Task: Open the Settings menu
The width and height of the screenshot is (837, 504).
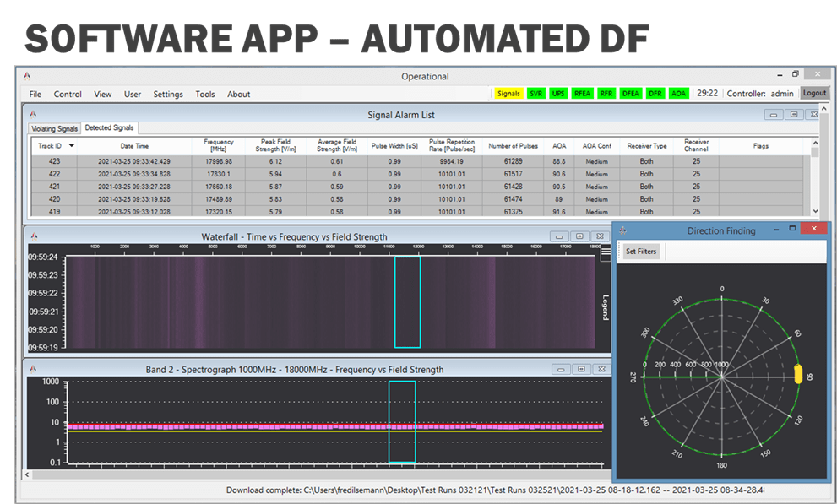Action: point(168,94)
